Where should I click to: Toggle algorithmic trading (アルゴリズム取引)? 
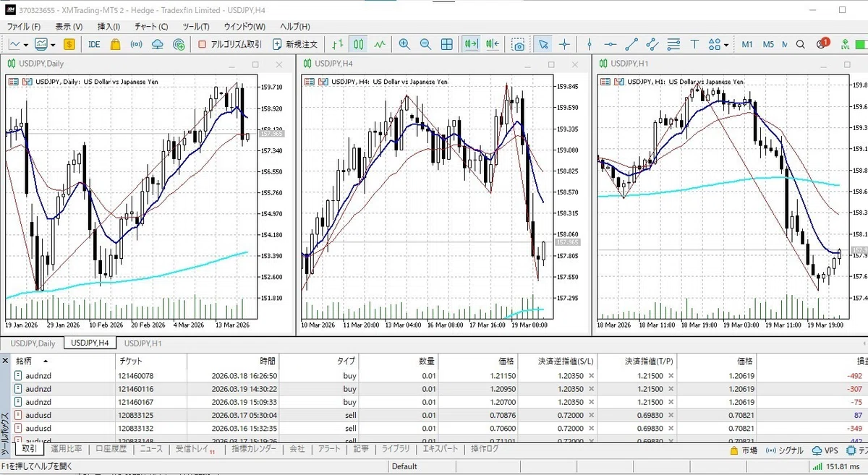[x=230, y=44]
